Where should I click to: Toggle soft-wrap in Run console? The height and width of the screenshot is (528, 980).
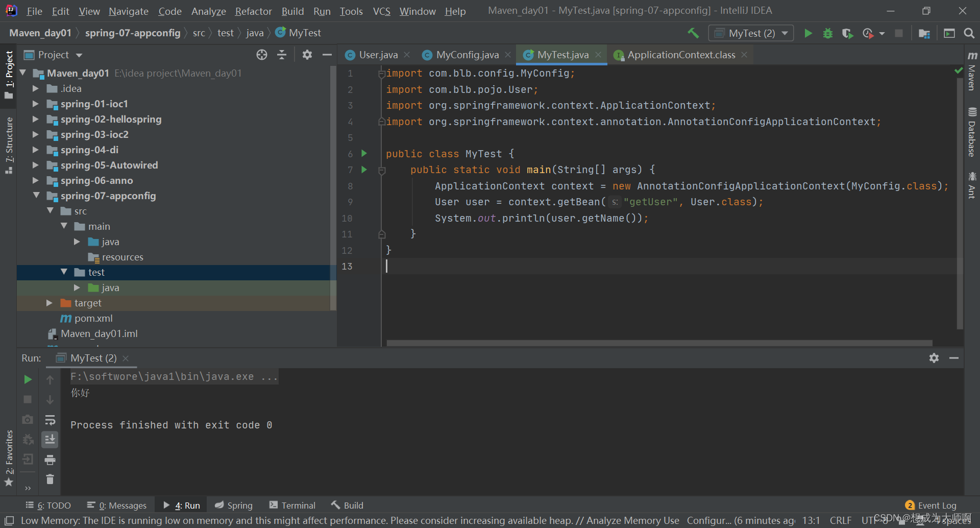pos(50,420)
